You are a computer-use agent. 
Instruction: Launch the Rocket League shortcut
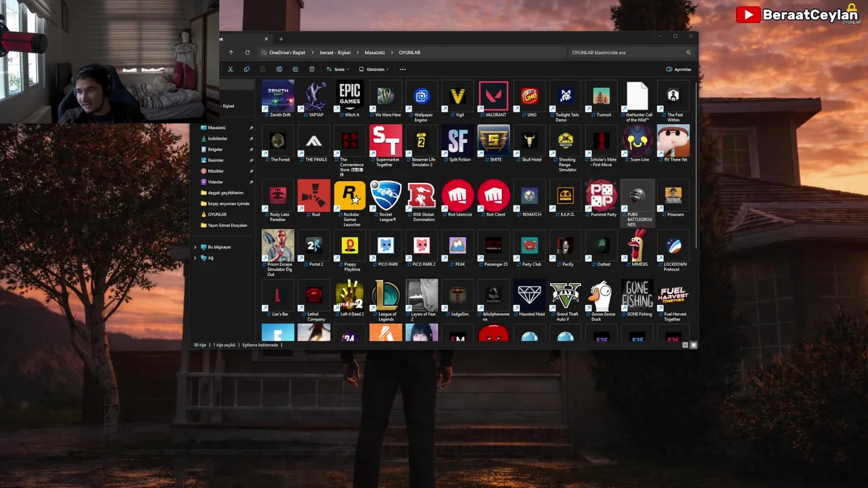click(x=386, y=196)
